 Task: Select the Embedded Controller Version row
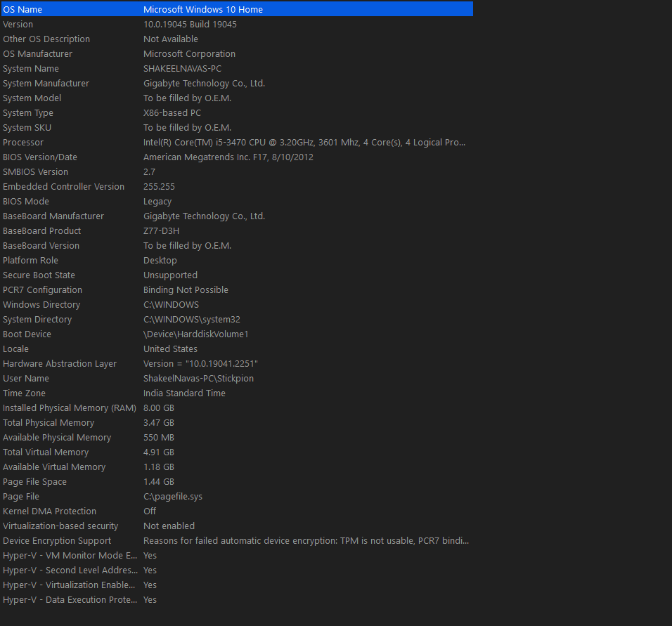coord(237,186)
